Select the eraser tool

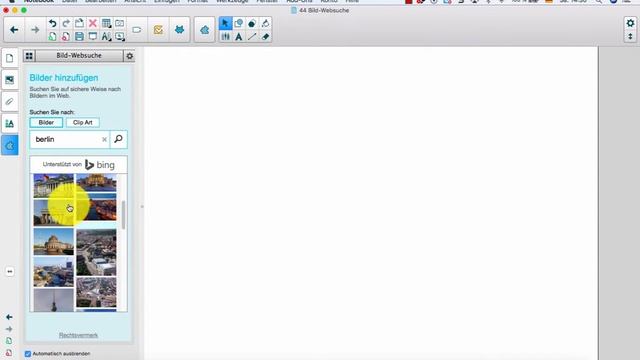(265, 37)
